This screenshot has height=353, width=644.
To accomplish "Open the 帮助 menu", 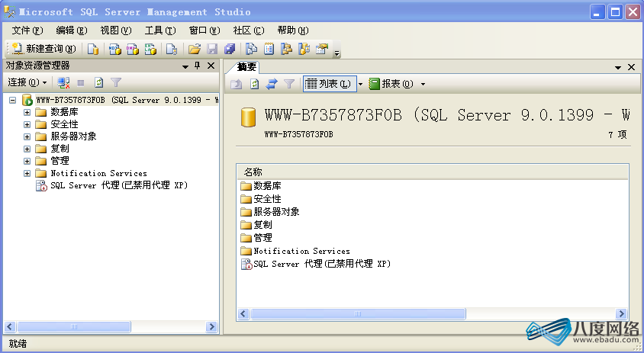I will 293,30.
